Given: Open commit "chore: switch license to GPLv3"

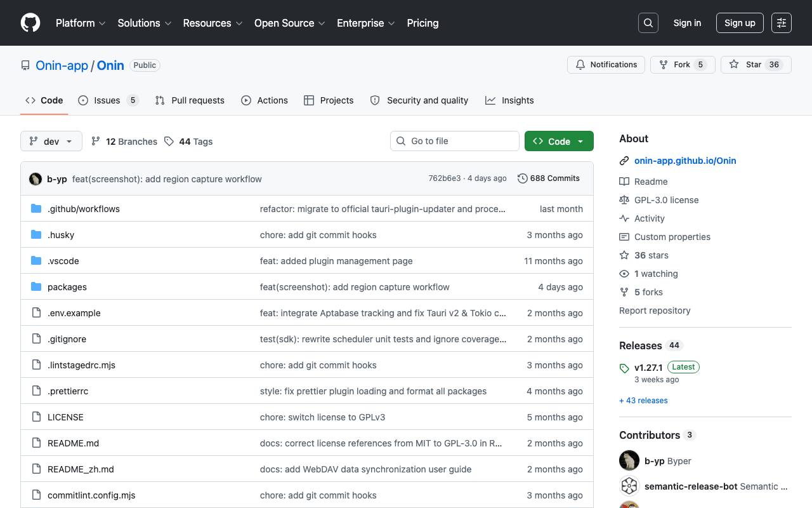Looking at the screenshot, I should [322, 417].
